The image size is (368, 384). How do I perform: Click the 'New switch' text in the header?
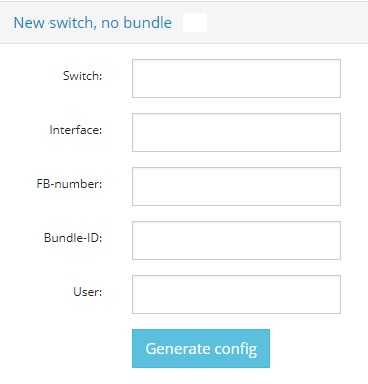click(x=53, y=23)
